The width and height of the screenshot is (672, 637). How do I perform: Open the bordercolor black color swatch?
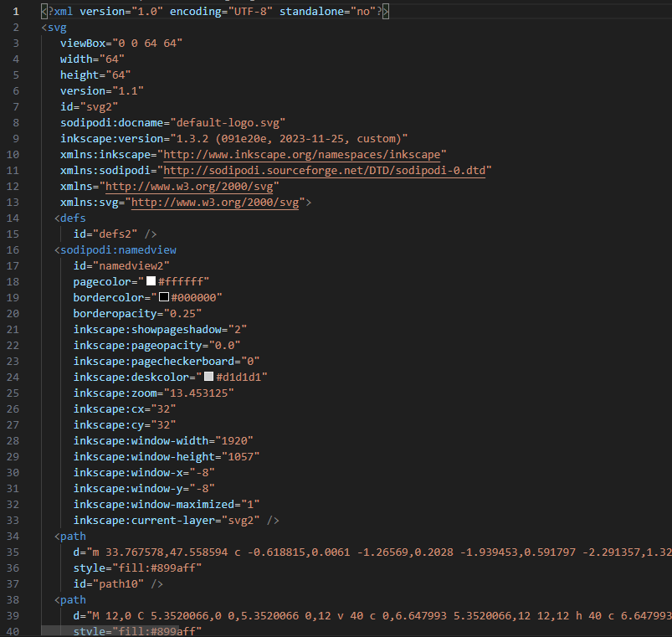(164, 297)
